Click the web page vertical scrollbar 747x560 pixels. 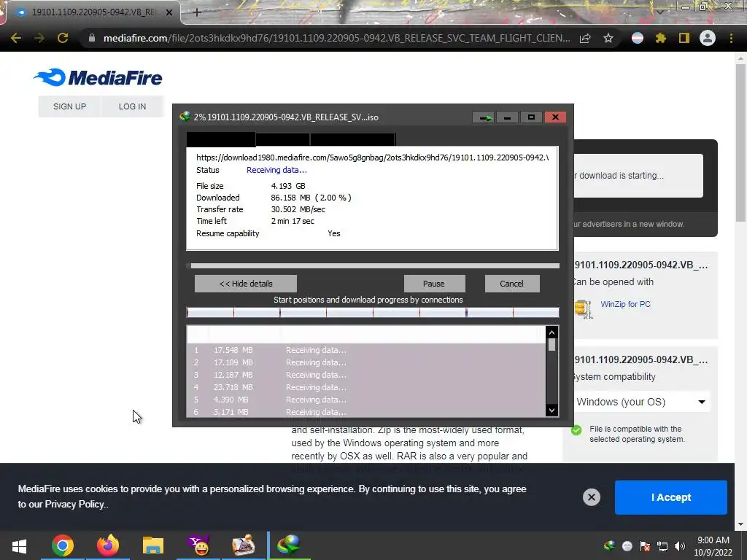click(x=740, y=143)
